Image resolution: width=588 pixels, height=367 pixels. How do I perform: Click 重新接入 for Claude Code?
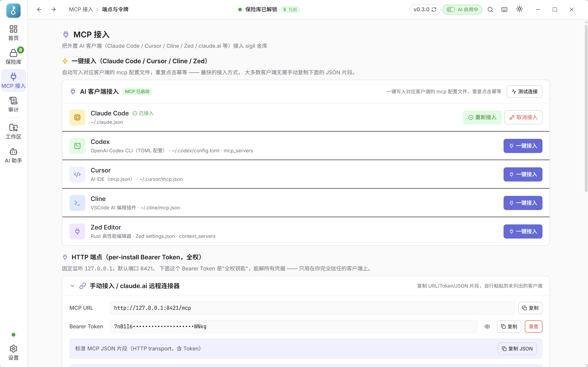pos(482,117)
